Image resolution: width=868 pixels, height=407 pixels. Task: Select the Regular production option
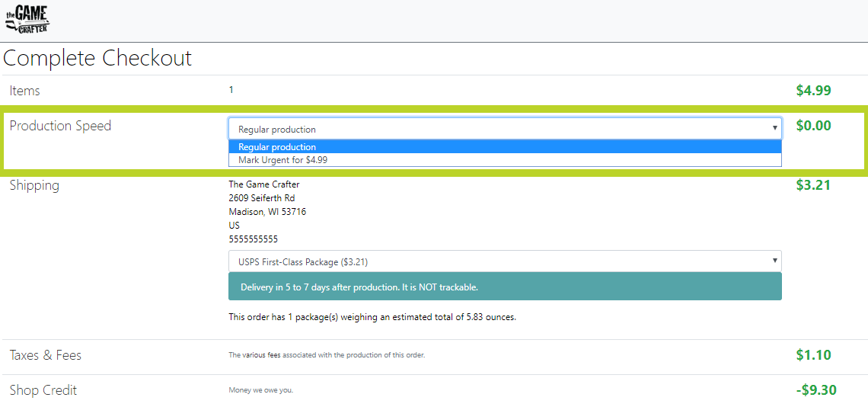(x=505, y=147)
